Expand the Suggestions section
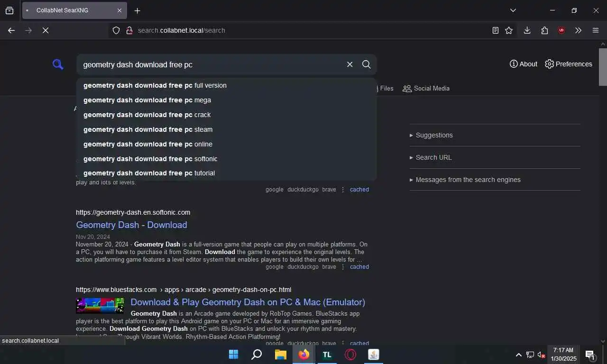The height and width of the screenshot is (364, 607). pos(431,135)
